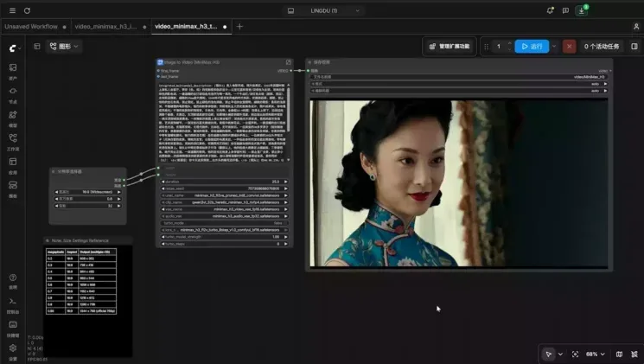Click the Image to Video node expand icon
This screenshot has width=644, height=364.
(289, 62)
